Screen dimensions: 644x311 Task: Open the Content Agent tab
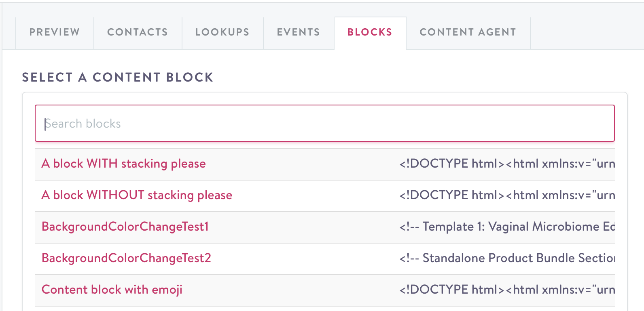click(x=468, y=32)
